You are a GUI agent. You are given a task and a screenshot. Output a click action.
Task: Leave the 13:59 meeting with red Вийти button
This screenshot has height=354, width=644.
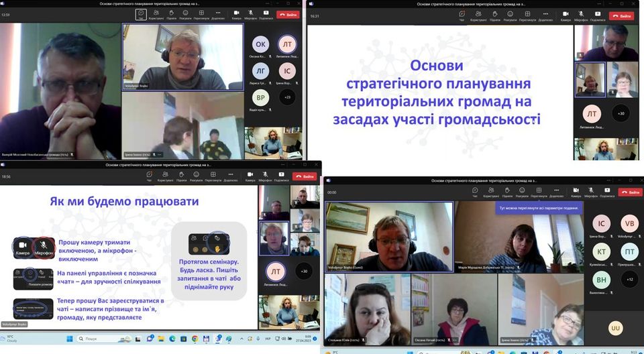[288, 14]
